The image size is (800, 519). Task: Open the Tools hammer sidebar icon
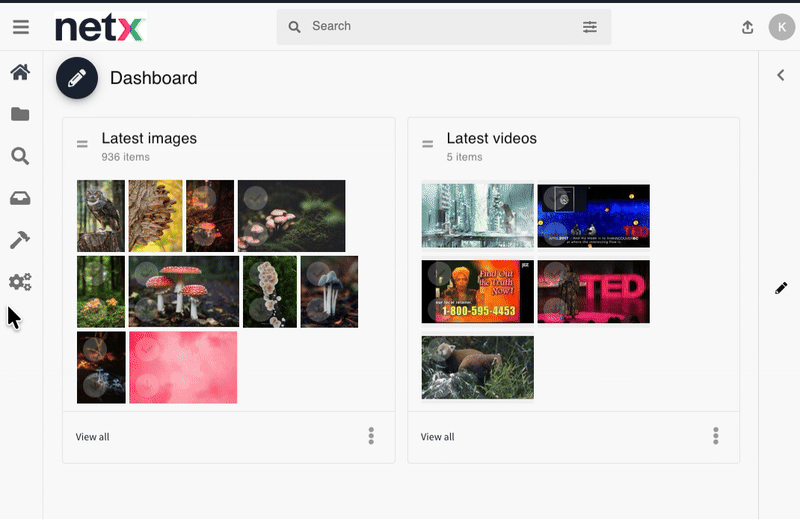pos(20,240)
